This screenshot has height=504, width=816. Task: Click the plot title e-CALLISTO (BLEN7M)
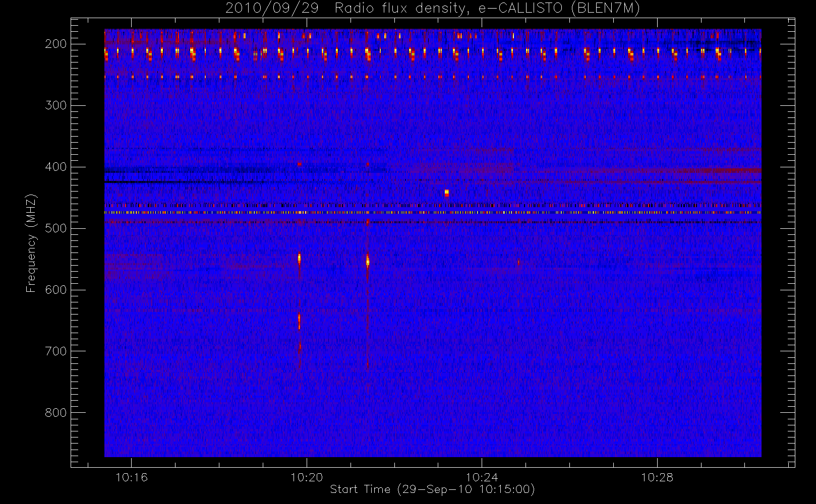pyautogui.click(x=433, y=9)
